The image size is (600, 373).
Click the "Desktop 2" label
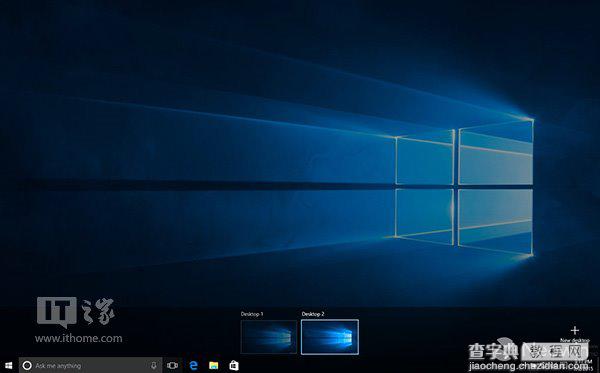[313, 314]
